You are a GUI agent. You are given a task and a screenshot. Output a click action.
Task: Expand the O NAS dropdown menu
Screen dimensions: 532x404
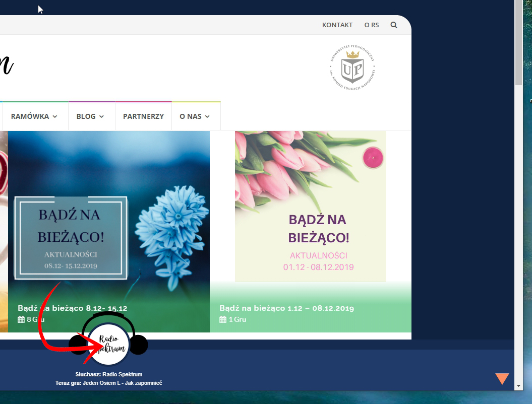[195, 116]
